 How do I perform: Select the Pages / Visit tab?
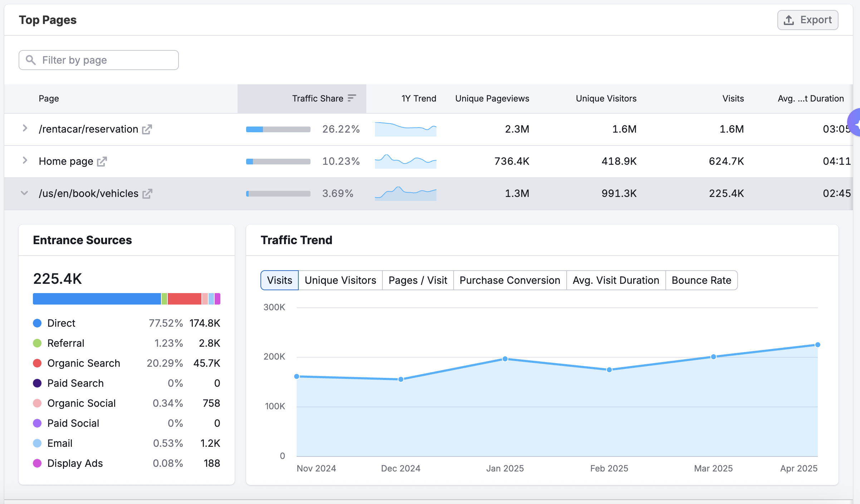pyautogui.click(x=418, y=280)
